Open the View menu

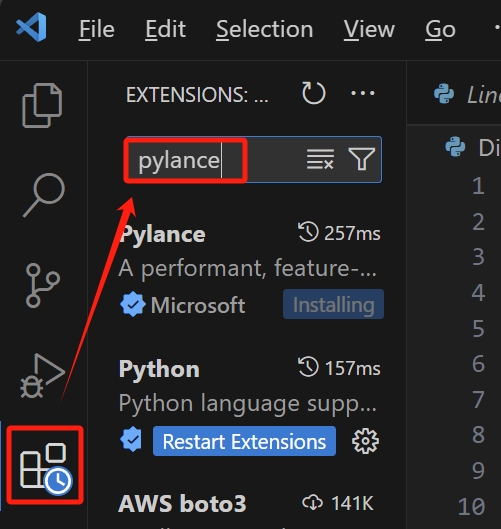(369, 29)
